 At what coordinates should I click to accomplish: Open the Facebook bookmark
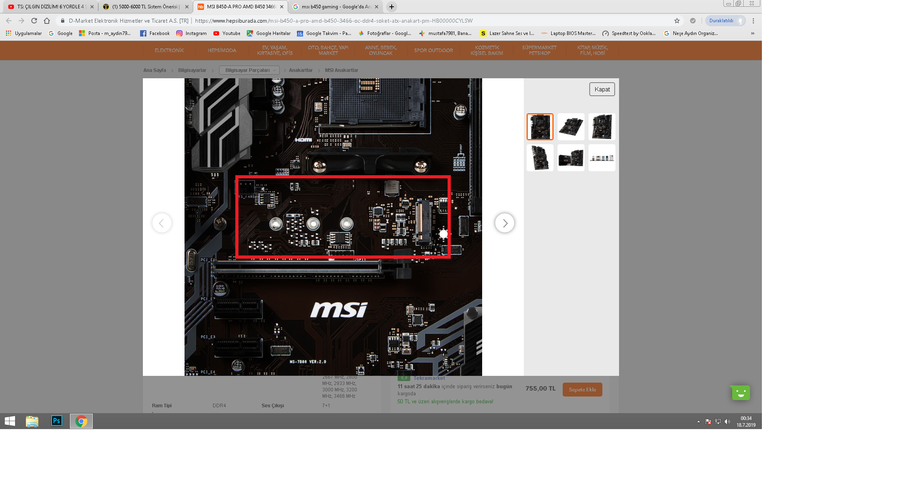coord(155,33)
